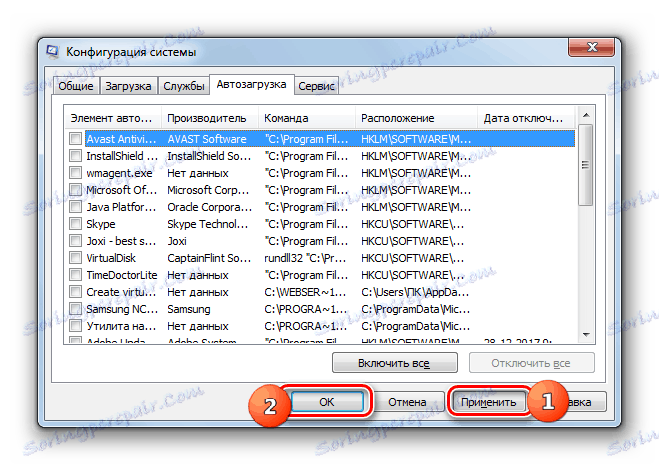This screenshot has height=465, width=659.
Task: Enable the Java Platform startup checkbox
Action: pyautogui.click(x=76, y=207)
